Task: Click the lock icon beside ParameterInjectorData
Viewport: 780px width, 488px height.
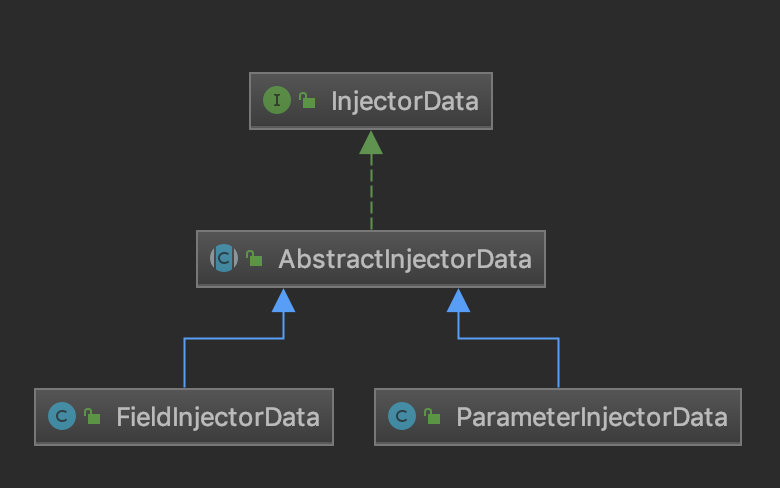Action: tap(432, 417)
